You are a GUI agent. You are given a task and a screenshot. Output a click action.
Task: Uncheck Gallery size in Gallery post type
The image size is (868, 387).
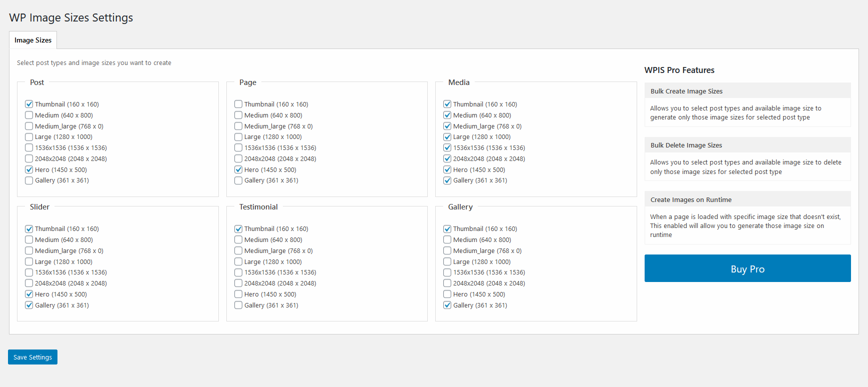(447, 305)
